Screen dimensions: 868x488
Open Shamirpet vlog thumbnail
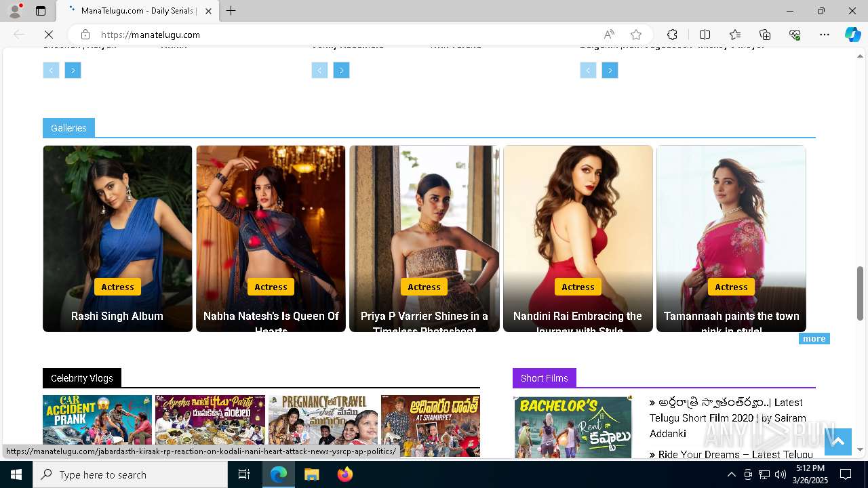431,426
